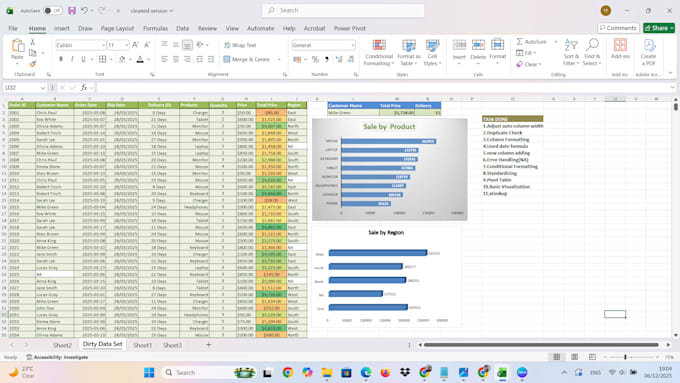Image resolution: width=680 pixels, height=383 pixels.
Task: Open the Data ribbon tab
Action: click(x=183, y=28)
